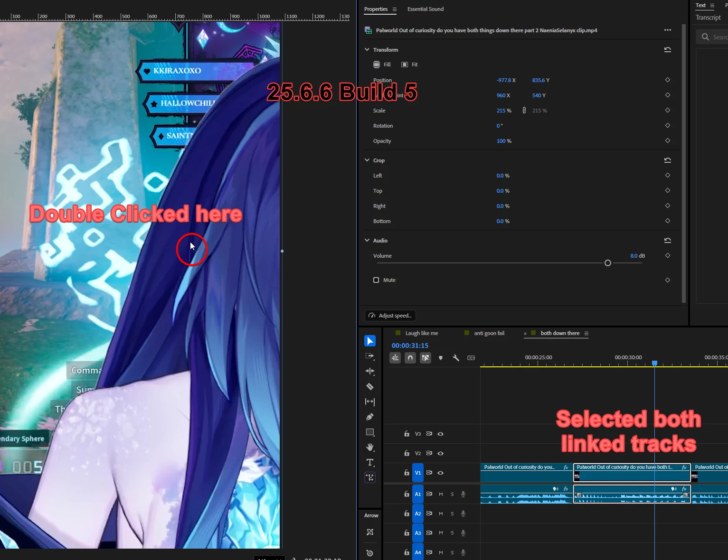
Task: Click the generative extend tool icon
Action: click(x=370, y=477)
